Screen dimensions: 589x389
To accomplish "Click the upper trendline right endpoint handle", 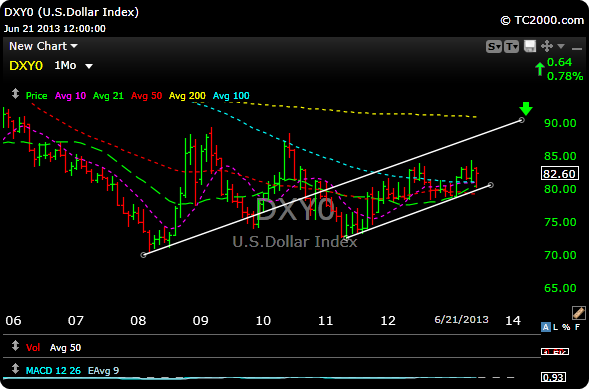I will click(522, 120).
